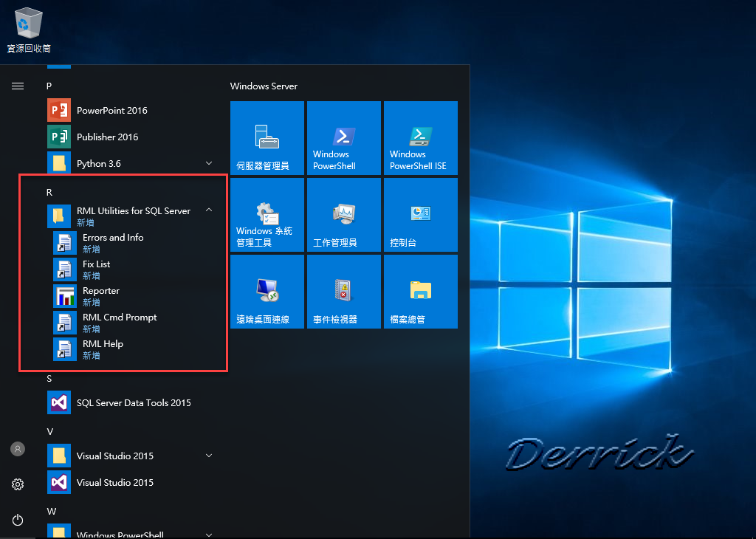Open the 控制台 tile
This screenshot has height=539, width=756.
pos(420,215)
